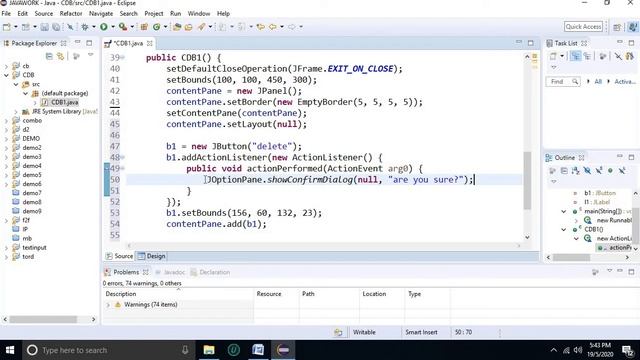The height and width of the screenshot is (360, 640).
Task: Click Collapse All in Package Explorer
Action: (49, 56)
